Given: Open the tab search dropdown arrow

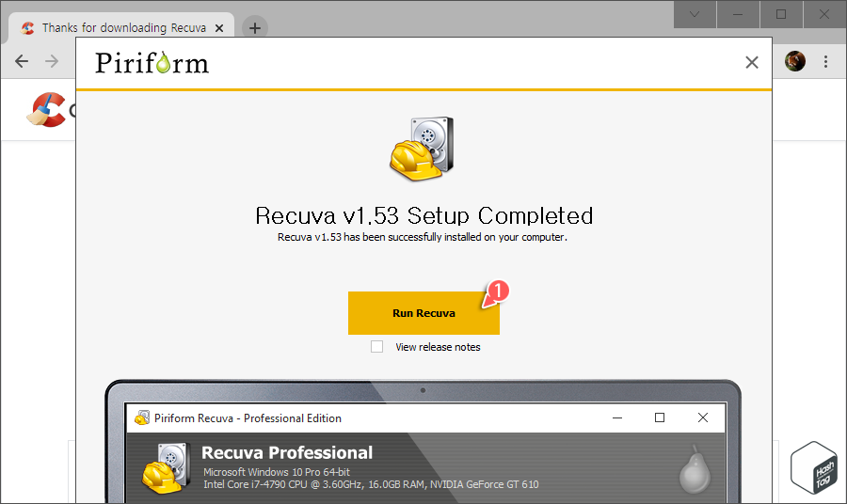Looking at the screenshot, I should click(695, 14).
